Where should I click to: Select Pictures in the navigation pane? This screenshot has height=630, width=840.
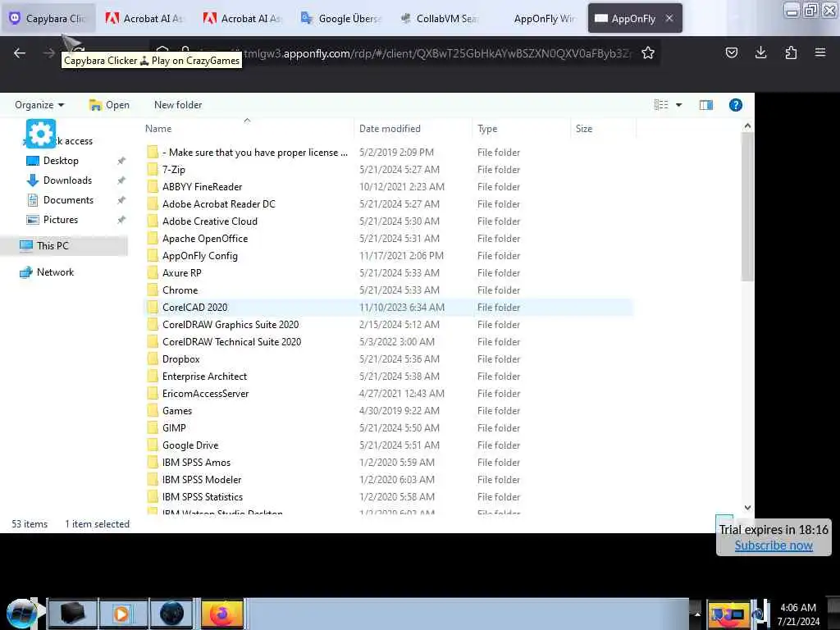click(x=61, y=220)
